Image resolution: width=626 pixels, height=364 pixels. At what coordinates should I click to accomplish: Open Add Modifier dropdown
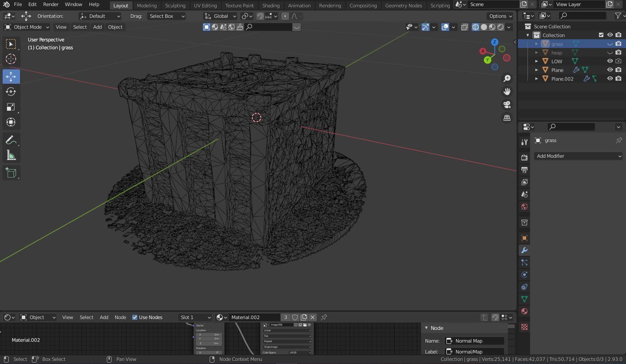tap(578, 156)
